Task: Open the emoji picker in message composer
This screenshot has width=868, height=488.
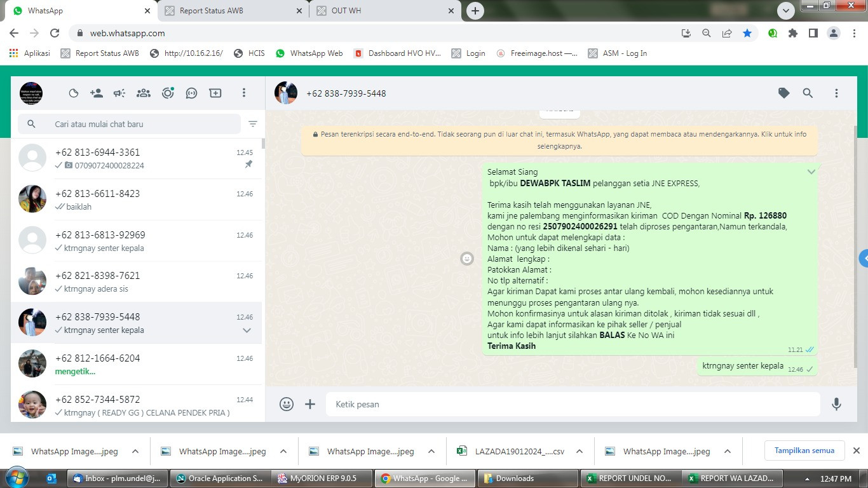Action: [287, 404]
